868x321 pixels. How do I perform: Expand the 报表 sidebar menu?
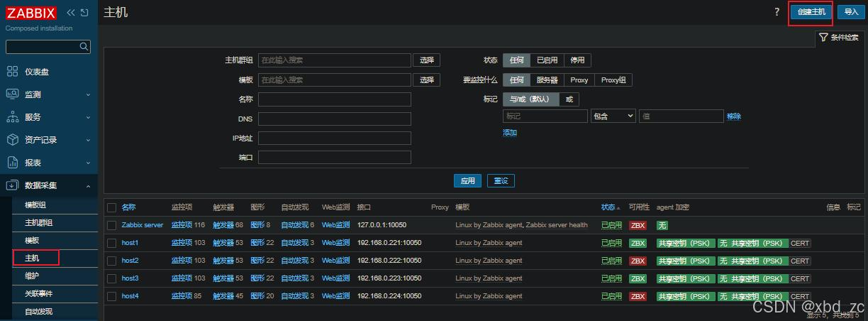[88, 163]
